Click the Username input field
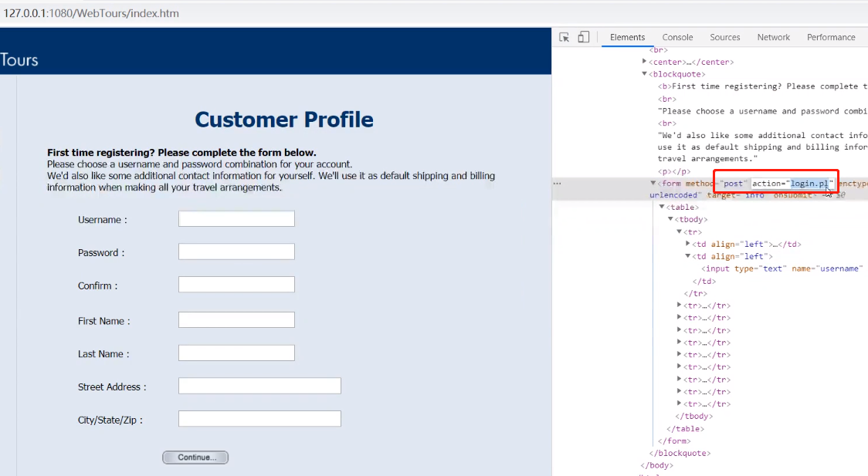 pyautogui.click(x=236, y=219)
